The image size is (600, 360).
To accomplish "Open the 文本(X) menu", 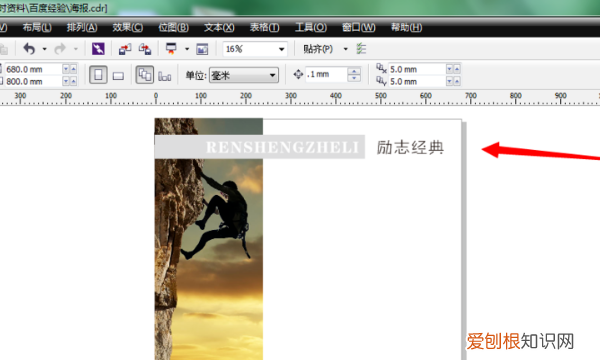I will (x=219, y=27).
